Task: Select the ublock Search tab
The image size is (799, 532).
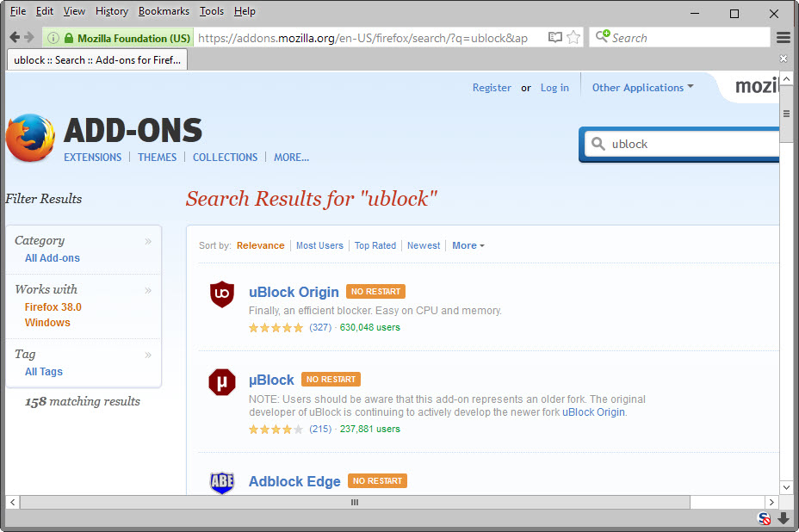Action: 97,59
